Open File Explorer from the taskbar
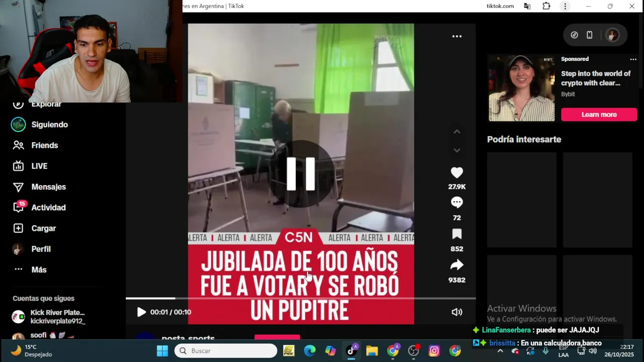Image resolution: width=644 pixels, height=362 pixels. pos(372,351)
